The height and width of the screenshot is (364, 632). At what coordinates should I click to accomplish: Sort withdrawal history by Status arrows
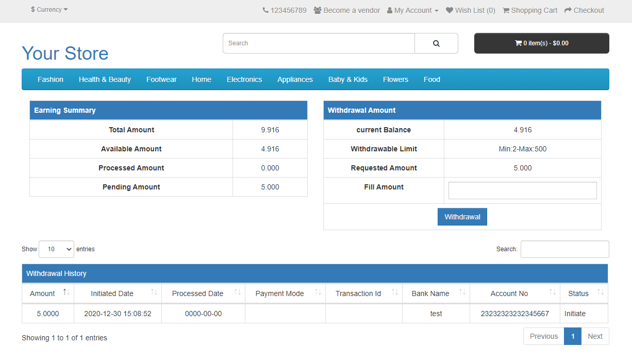(601, 292)
